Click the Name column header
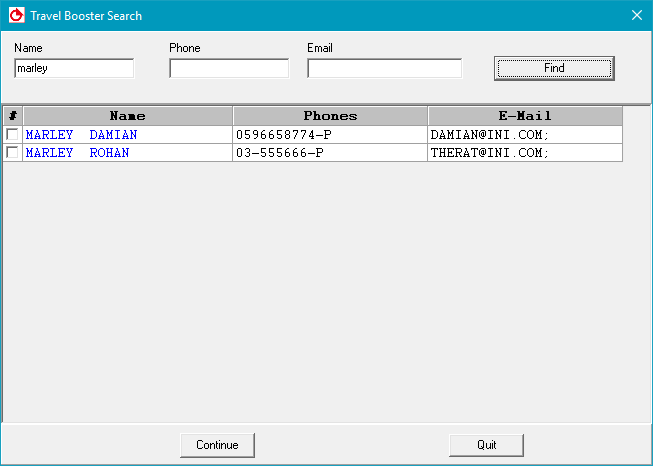653x466 pixels. [x=127, y=116]
